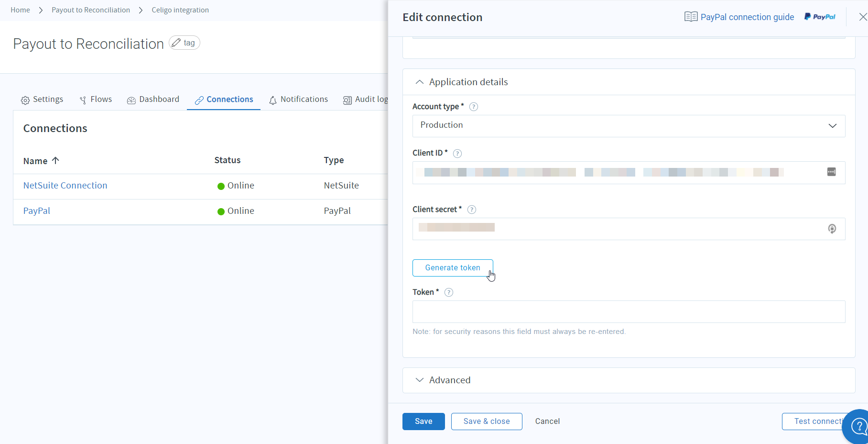Viewport: 868px width, 444px height.
Task: Switch to the Dashboard tab
Action: click(x=153, y=100)
